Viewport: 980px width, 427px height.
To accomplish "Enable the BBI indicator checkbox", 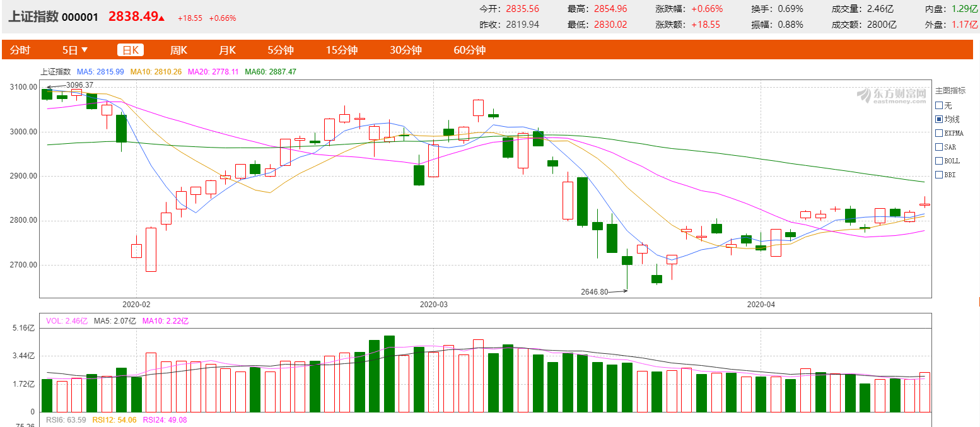I will tap(939, 175).
